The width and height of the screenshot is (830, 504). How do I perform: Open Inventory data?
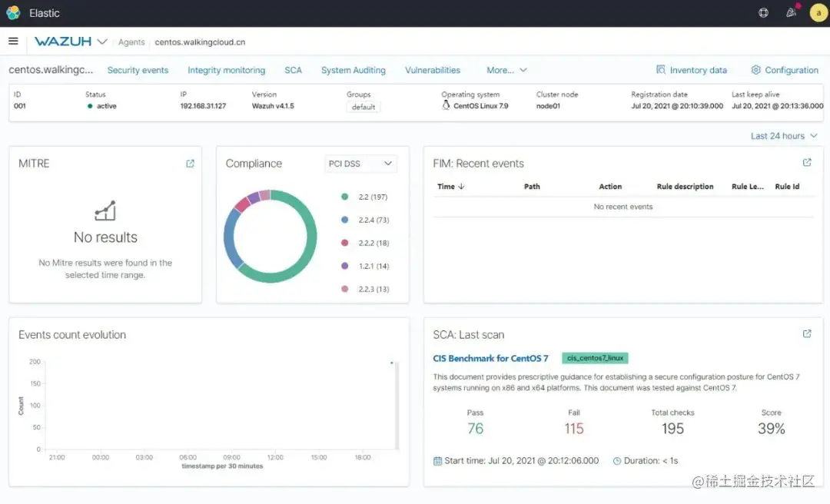click(x=692, y=70)
